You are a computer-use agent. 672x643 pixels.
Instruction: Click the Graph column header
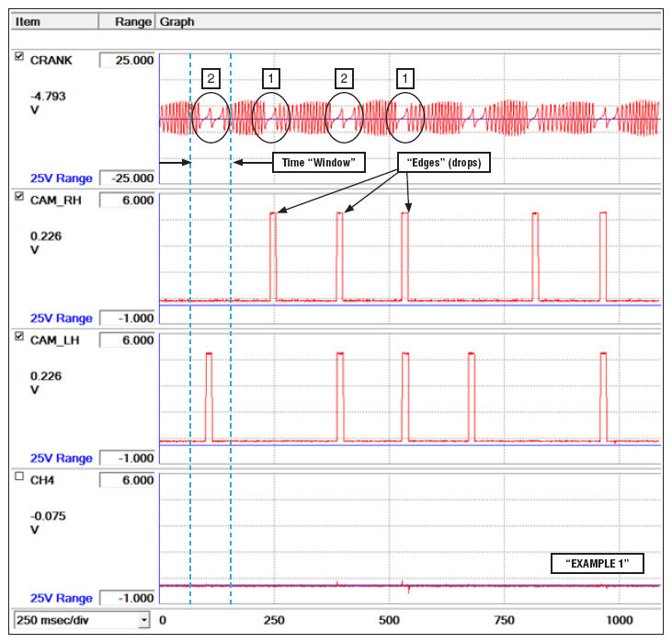[x=177, y=21]
